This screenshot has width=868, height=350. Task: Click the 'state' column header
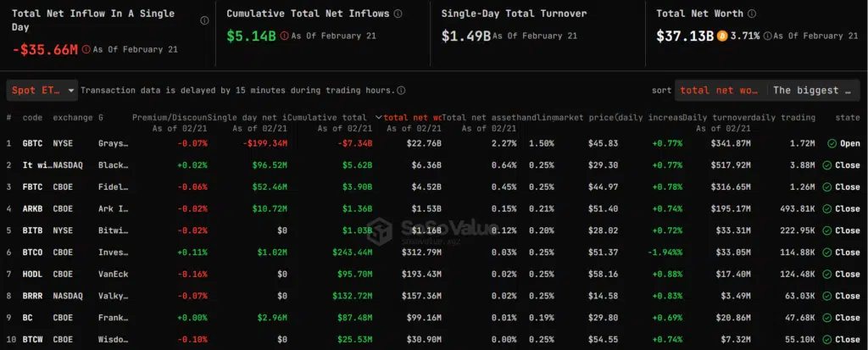(848, 118)
